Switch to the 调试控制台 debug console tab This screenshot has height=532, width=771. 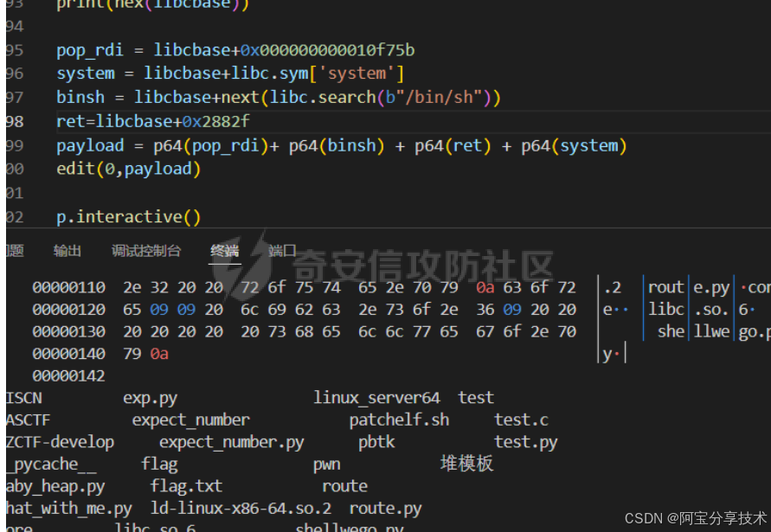coord(146,251)
